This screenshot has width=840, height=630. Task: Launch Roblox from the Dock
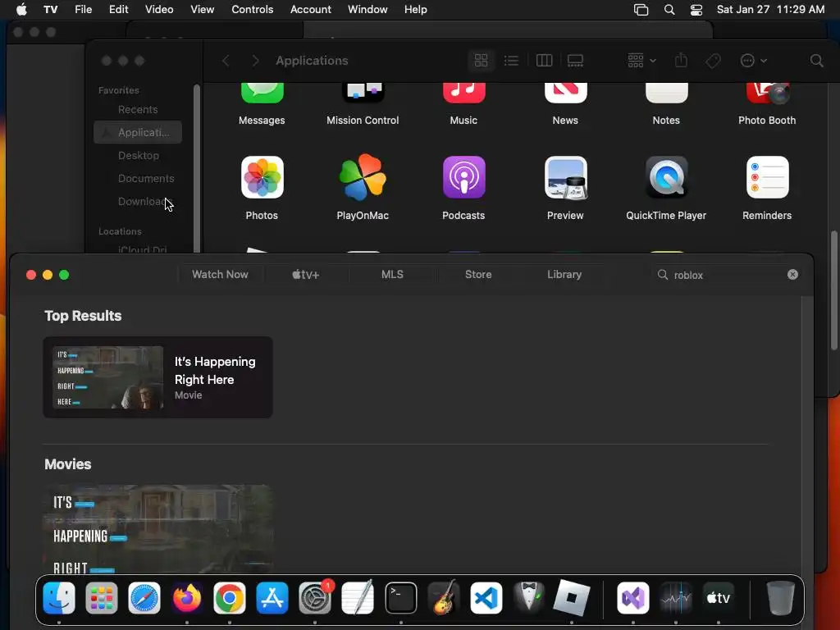572,598
